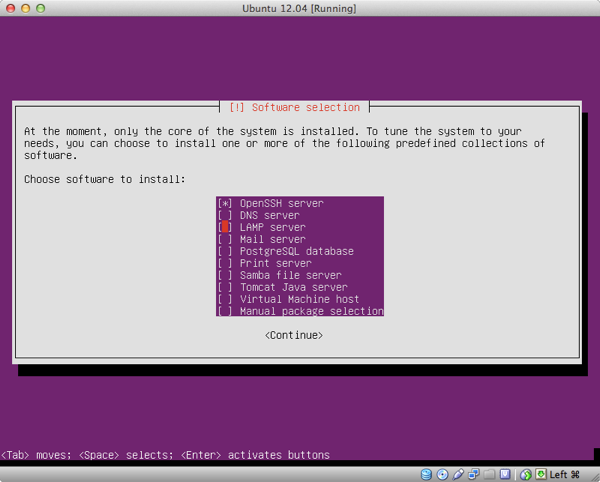Select the Mail server checkbox
Image resolution: width=600 pixels, height=482 pixels.
pos(224,240)
